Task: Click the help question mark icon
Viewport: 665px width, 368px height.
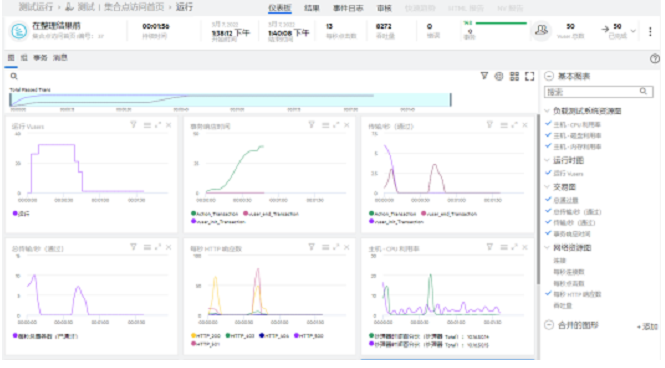Action: point(654,59)
